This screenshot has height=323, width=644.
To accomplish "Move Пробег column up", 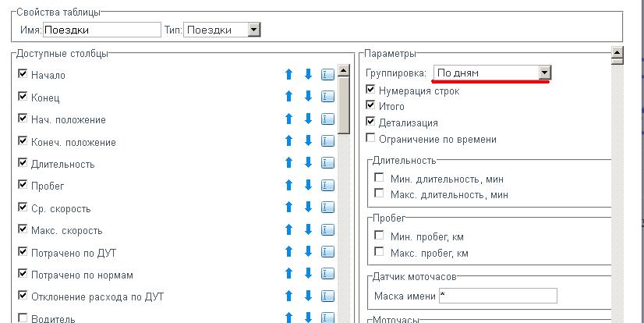I will pyautogui.click(x=288, y=185).
